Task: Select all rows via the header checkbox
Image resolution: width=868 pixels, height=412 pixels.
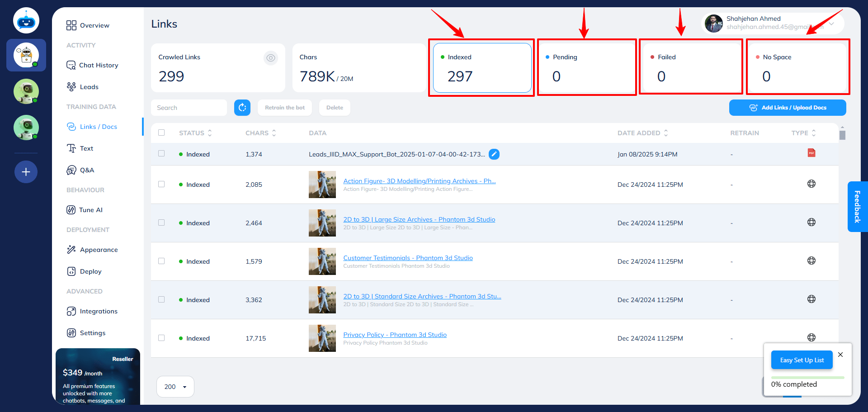Action: point(161,133)
